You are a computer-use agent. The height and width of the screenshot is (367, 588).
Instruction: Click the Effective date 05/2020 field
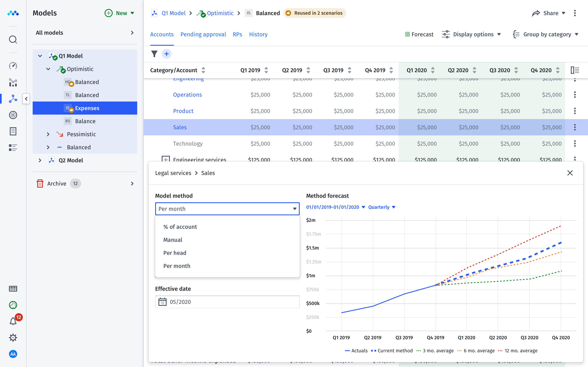(x=227, y=302)
